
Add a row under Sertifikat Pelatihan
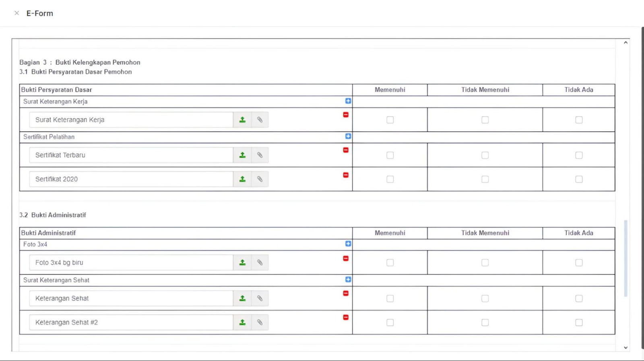point(348,136)
